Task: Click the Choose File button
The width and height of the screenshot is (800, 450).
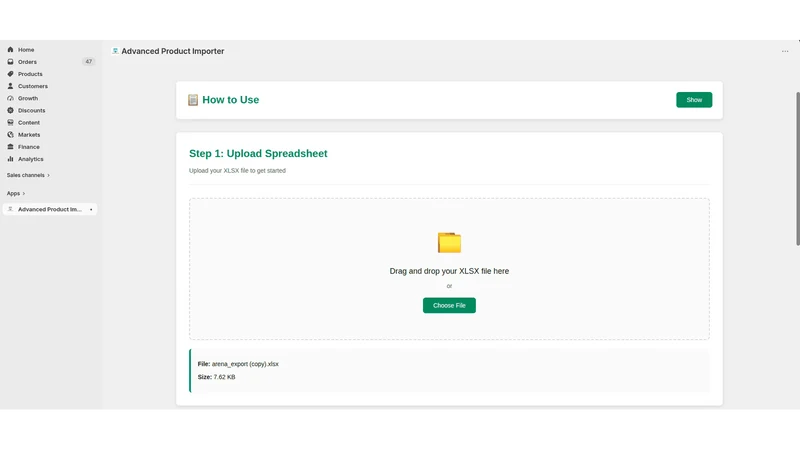Action: click(x=449, y=306)
